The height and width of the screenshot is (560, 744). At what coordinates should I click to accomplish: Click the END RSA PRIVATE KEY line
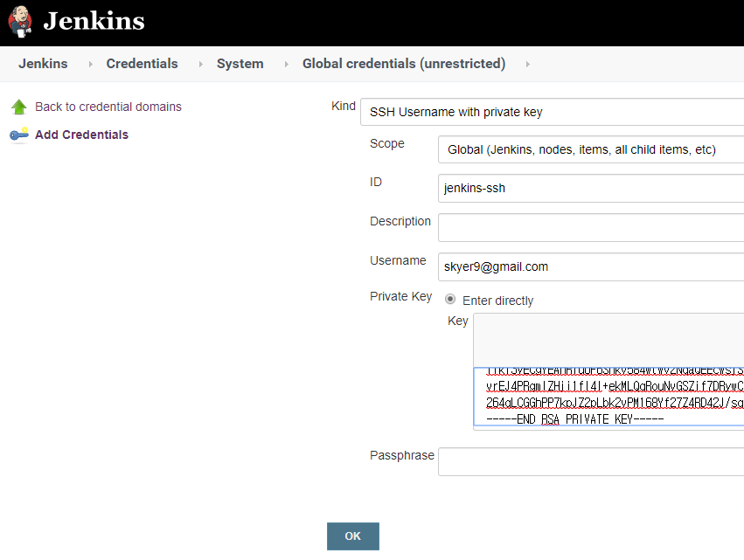point(574,419)
